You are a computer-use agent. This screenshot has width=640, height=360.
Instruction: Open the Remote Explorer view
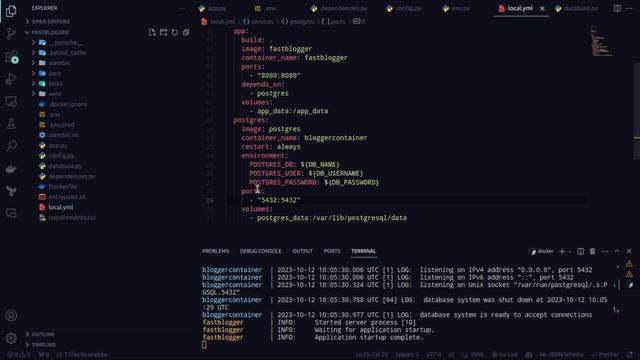coord(11,101)
